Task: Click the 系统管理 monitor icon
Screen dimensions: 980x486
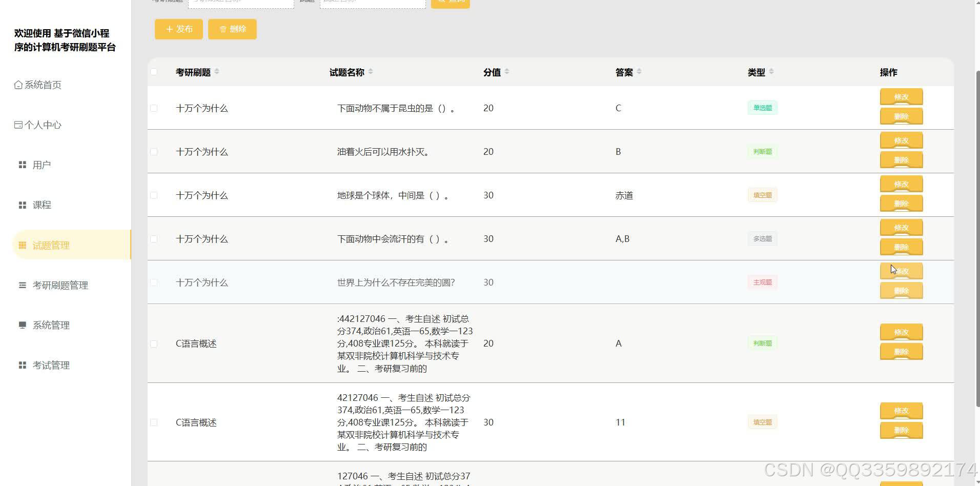Action: tap(23, 325)
